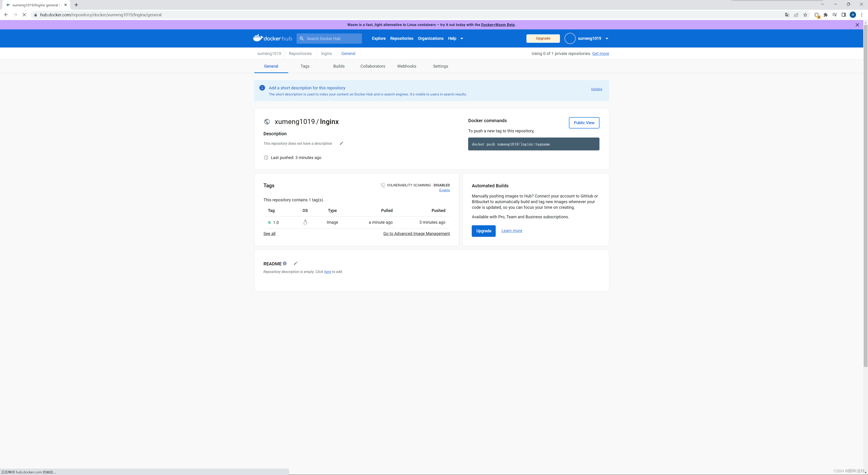
Task: Open the Webhooks tab
Action: click(407, 66)
